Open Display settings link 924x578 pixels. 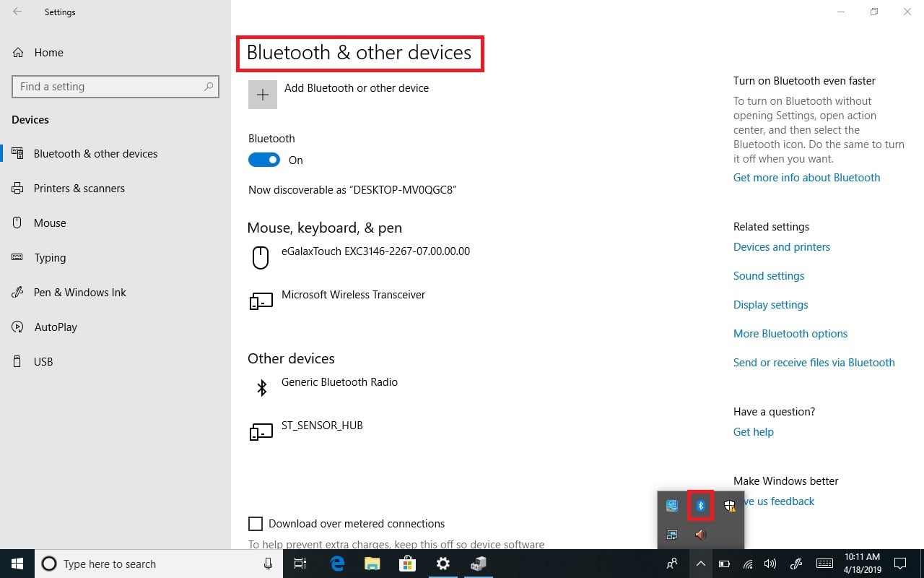click(771, 305)
